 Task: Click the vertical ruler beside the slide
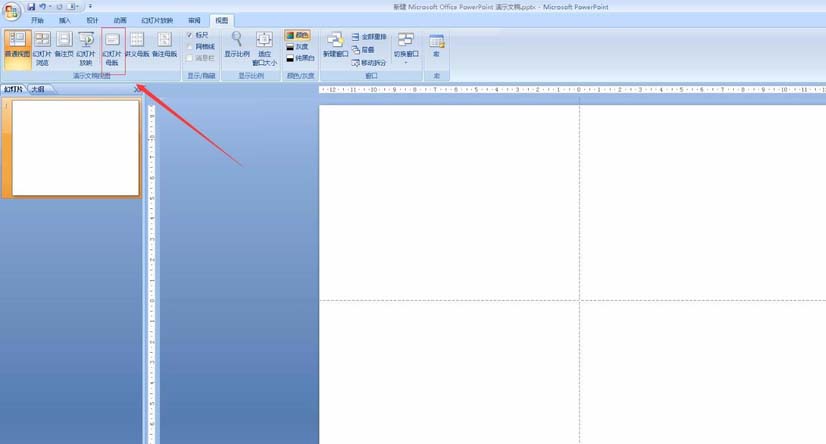(152, 274)
